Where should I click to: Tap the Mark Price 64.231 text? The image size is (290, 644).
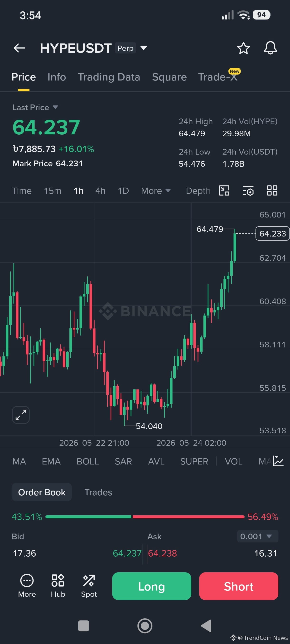(x=48, y=163)
